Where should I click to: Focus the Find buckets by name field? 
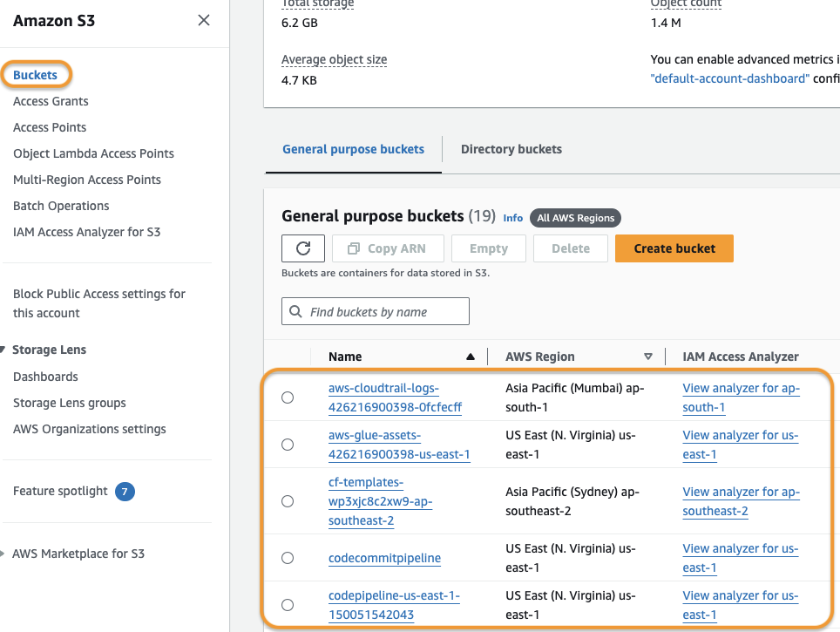click(x=376, y=311)
